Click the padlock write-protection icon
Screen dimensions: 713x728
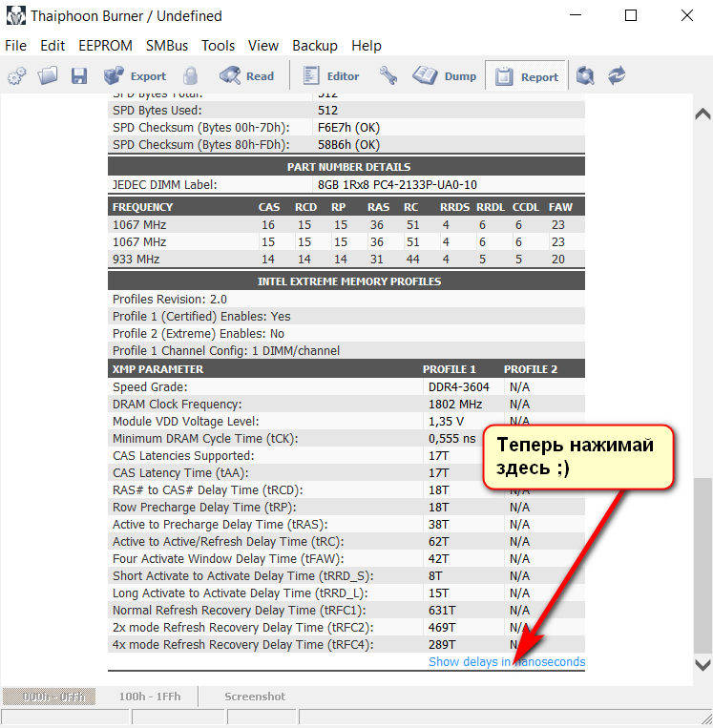(x=190, y=75)
